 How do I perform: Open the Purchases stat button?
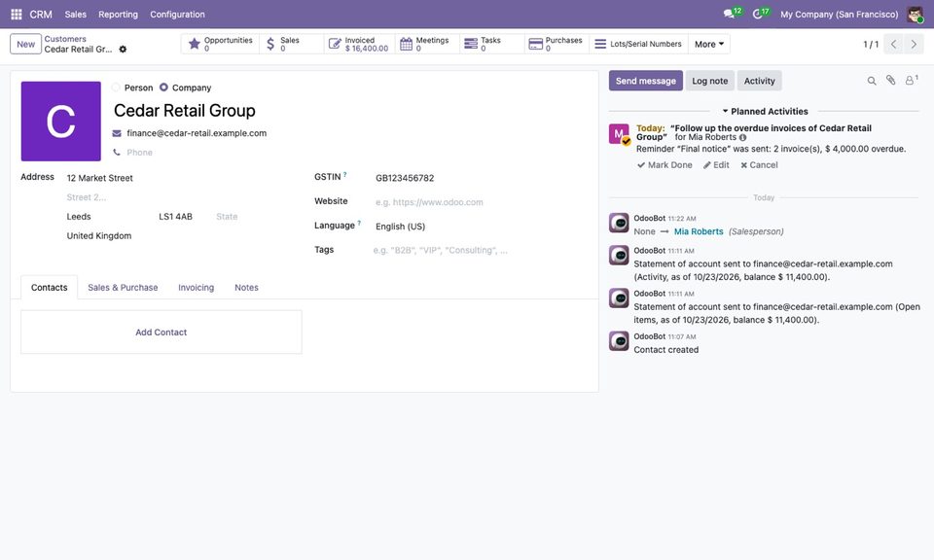[x=557, y=44]
